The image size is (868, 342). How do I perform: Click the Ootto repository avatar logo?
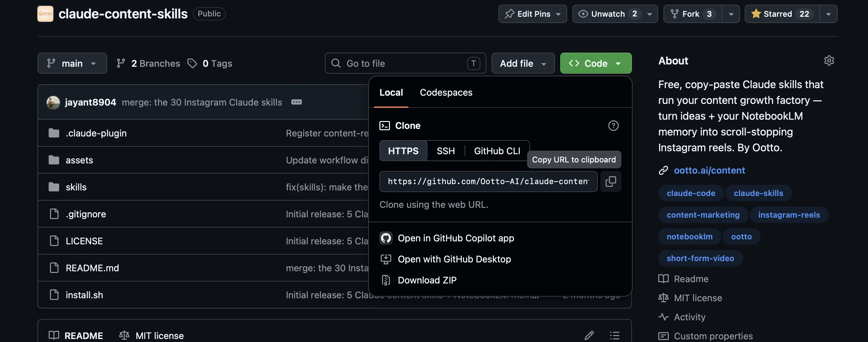click(x=45, y=14)
